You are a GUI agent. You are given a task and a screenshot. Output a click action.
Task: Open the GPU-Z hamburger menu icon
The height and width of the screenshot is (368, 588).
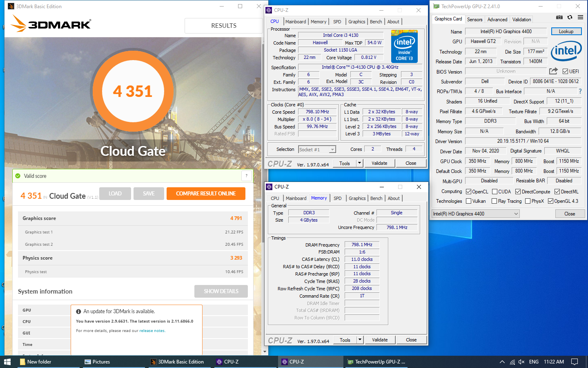coord(580,17)
